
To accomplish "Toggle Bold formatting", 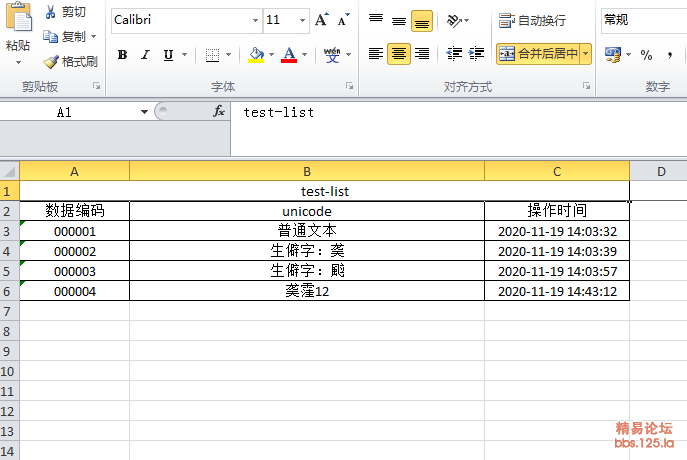I will [122, 55].
